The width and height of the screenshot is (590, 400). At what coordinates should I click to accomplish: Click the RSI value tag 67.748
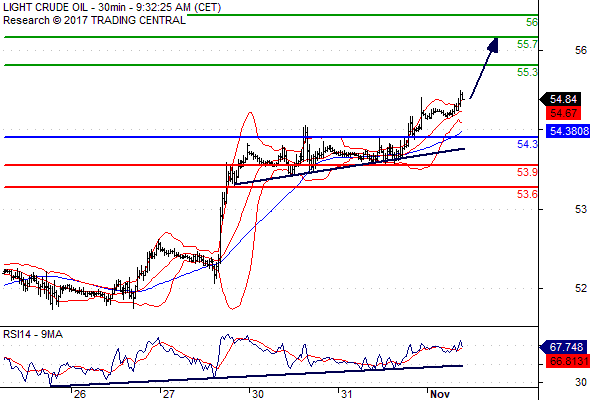pos(563,347)
